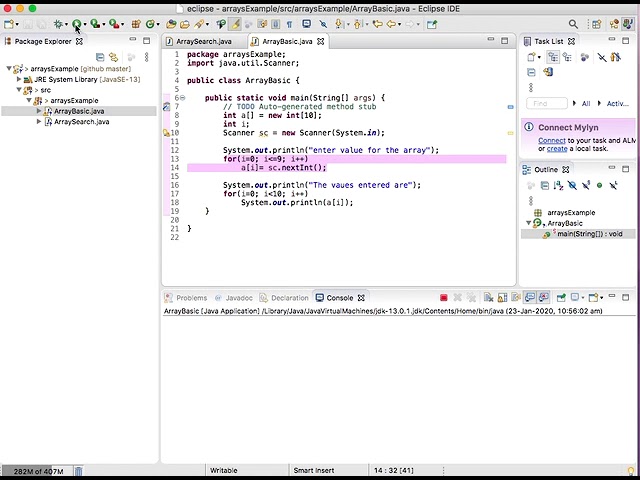Click the green Run button in the toolbar
This screenshot has width=640, height=480.
coord(76,24)
